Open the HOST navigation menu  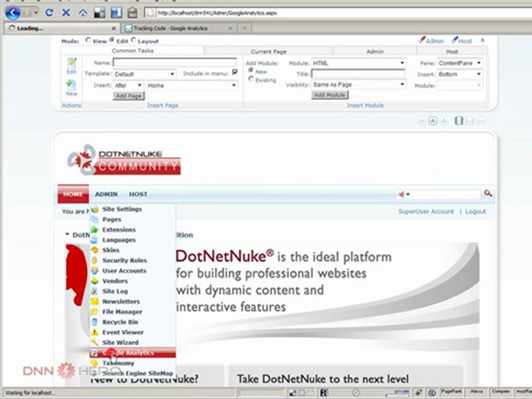138,194
